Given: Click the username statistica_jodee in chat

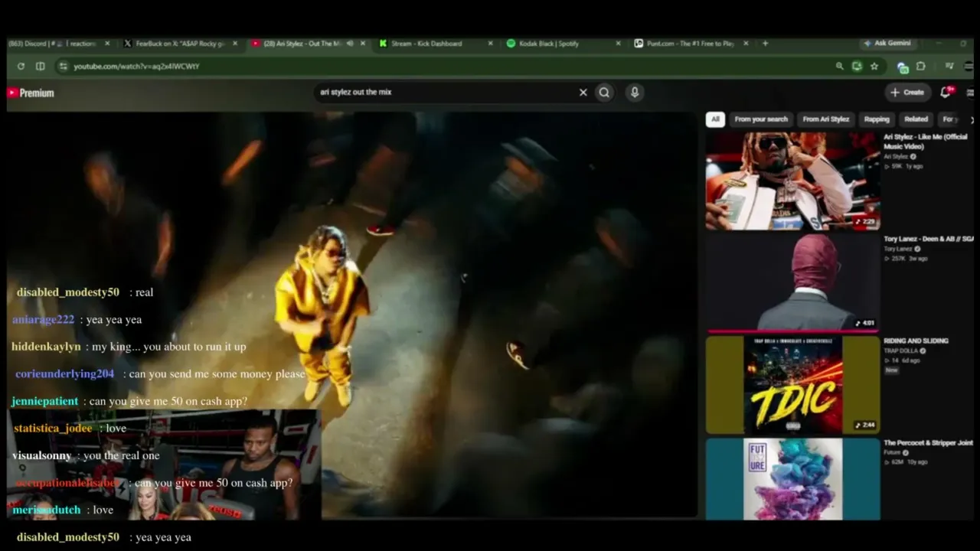Looking at the screenshot, I should click(53, 429).
